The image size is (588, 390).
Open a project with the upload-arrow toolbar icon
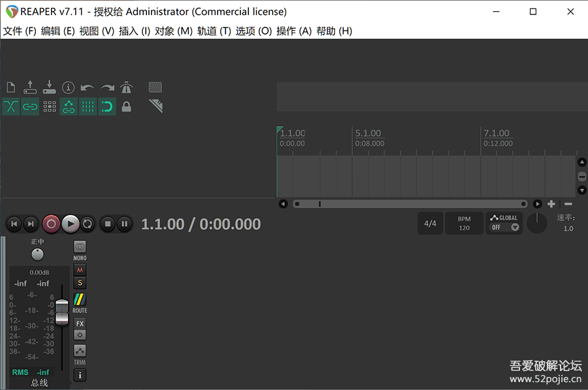(30, 88)
